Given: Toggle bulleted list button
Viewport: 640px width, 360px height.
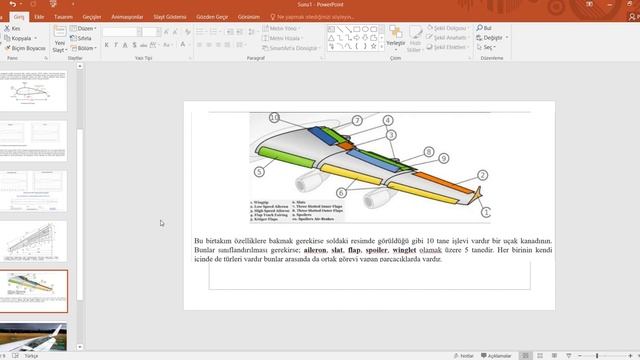Looking at the screenshot, I should point(201,32).
